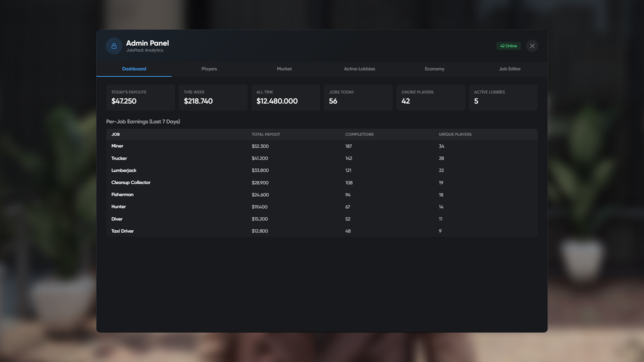This screenshot has height=362, width=644.
Task: Click the All Time payout card
Action: (285, 97)
